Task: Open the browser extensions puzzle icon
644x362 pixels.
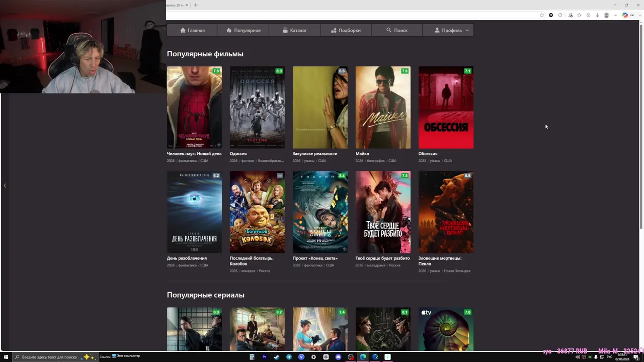Action: point(560,15)
